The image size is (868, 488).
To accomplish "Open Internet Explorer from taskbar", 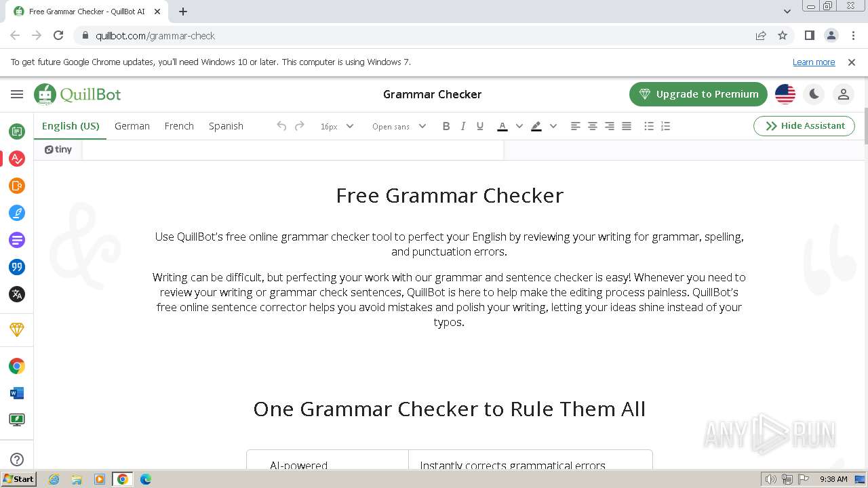I will [x=54, y=479].
